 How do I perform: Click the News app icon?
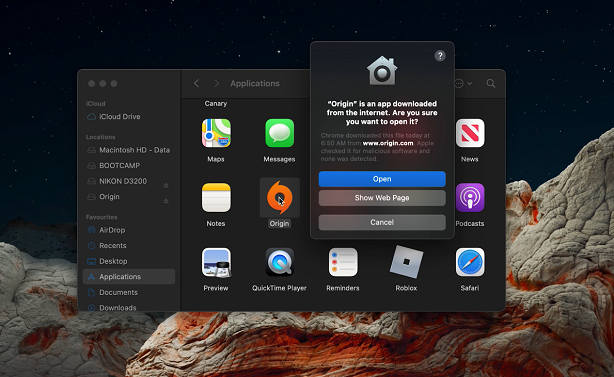(470, 133)
